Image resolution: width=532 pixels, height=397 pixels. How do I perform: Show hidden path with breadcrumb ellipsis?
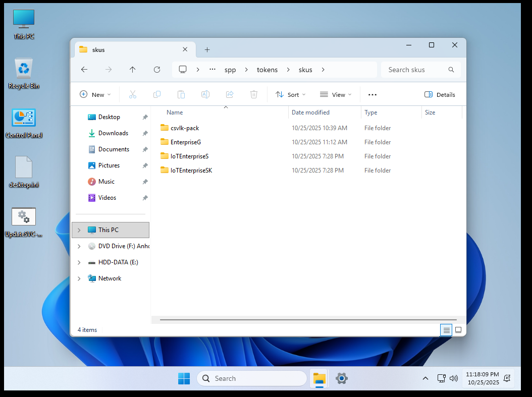(x=212, y=69)
